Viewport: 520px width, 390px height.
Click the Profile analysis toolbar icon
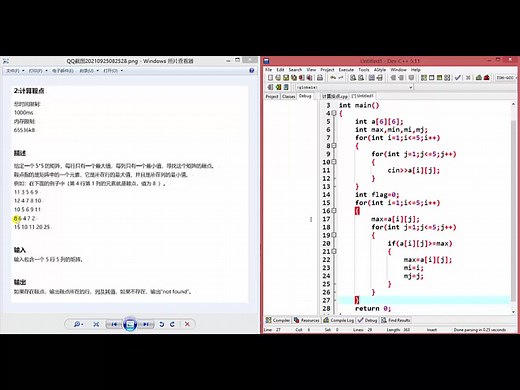tap(479, 78)
